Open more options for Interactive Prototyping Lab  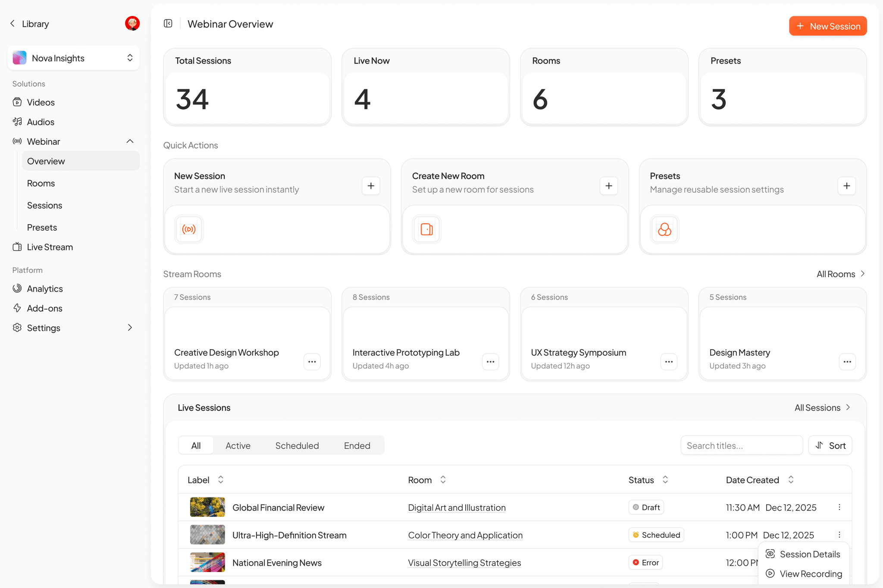click(491, 362)
